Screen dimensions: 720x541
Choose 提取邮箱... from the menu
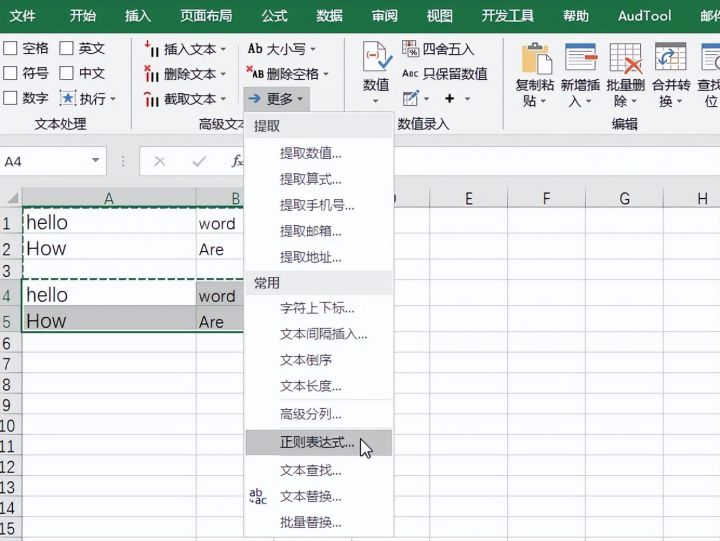point(319,231)
